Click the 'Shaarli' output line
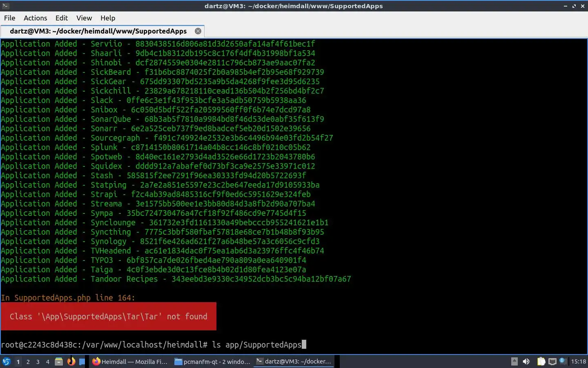This screenshot has height=368, width=588. [158, 53]
